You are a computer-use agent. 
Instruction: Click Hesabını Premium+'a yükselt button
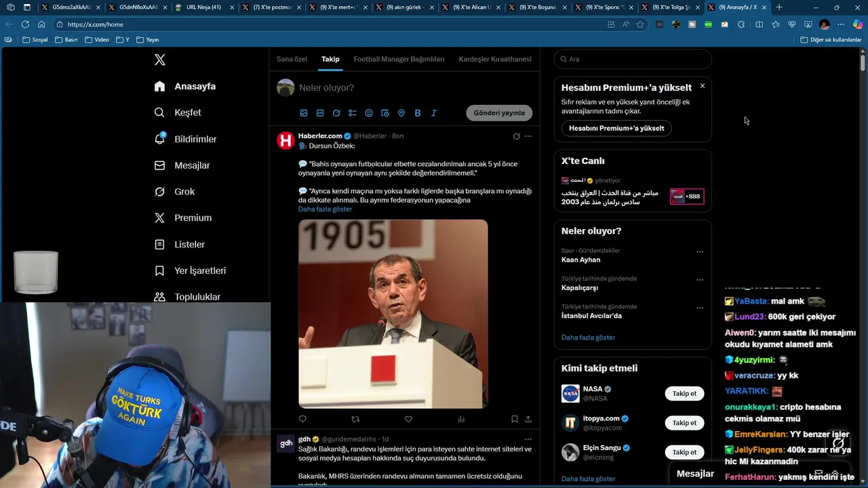[616, 128]
